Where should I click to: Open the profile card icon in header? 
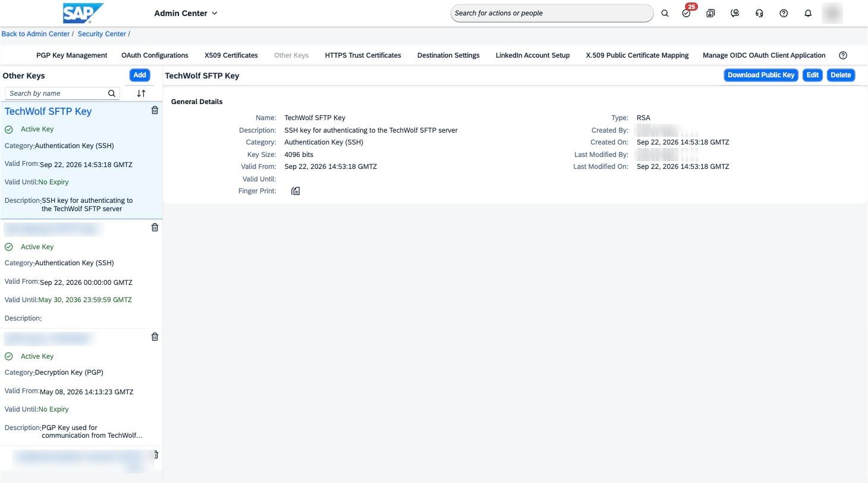pyautogui.click(x=710, y=13)
